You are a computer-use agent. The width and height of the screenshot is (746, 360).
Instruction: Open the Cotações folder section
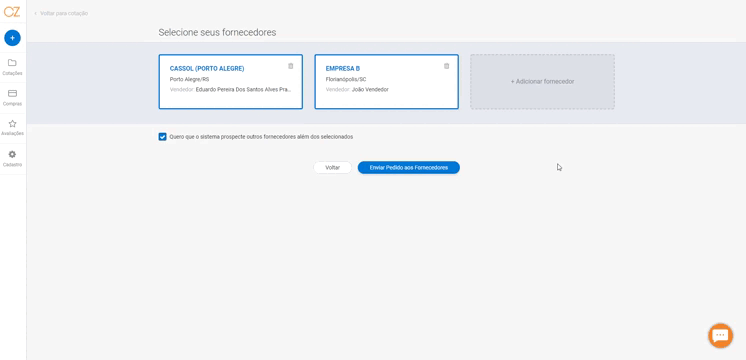point(12,67)
